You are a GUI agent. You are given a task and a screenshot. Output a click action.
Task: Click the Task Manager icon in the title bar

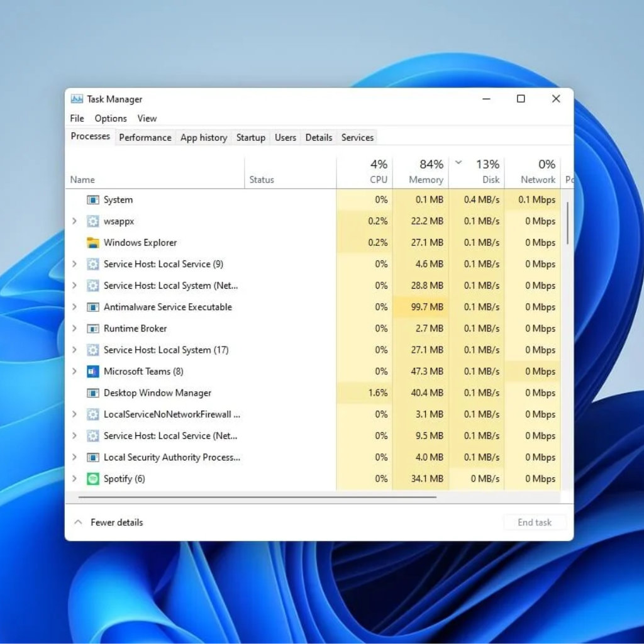click(77, 99)
